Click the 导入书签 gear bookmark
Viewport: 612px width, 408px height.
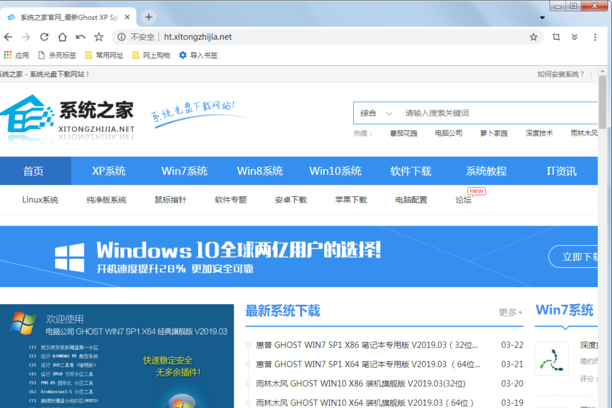[x=198, y=55]
